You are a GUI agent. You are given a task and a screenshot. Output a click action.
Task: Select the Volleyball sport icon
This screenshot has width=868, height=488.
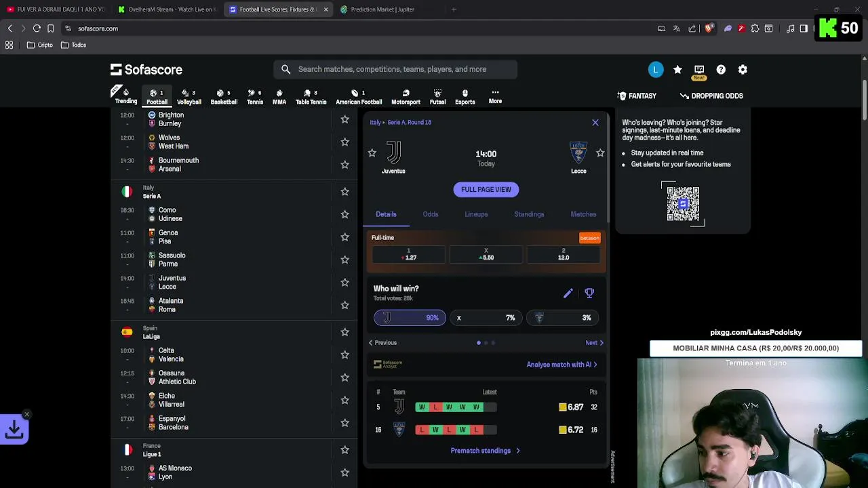[189, 97]
